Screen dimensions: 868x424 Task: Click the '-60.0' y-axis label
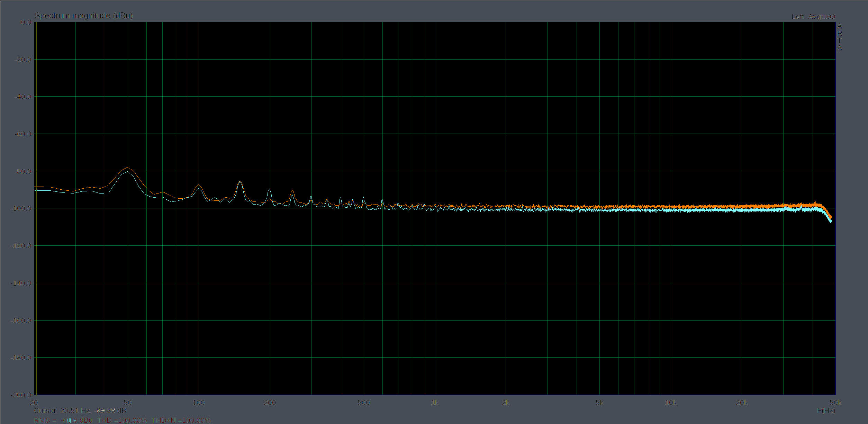[23, 134]
